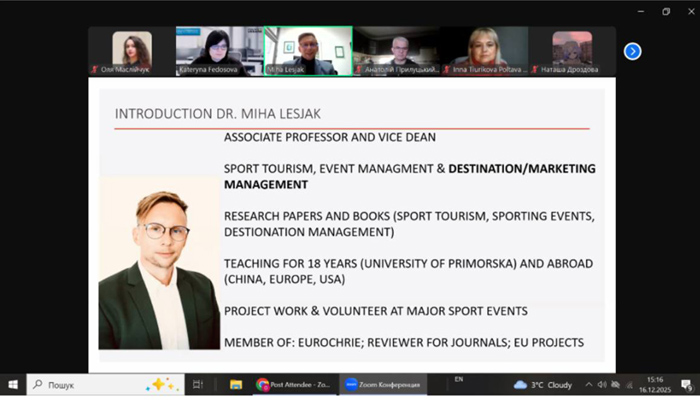
Task: Open the Zoom Конференция taskbar item
Action: pyautogui.click(x=383, y=384)
